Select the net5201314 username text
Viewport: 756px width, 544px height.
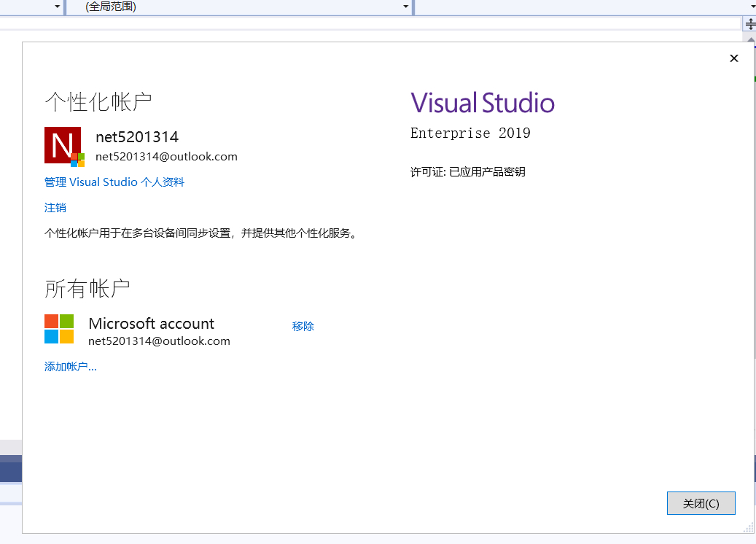coord(137,137)
